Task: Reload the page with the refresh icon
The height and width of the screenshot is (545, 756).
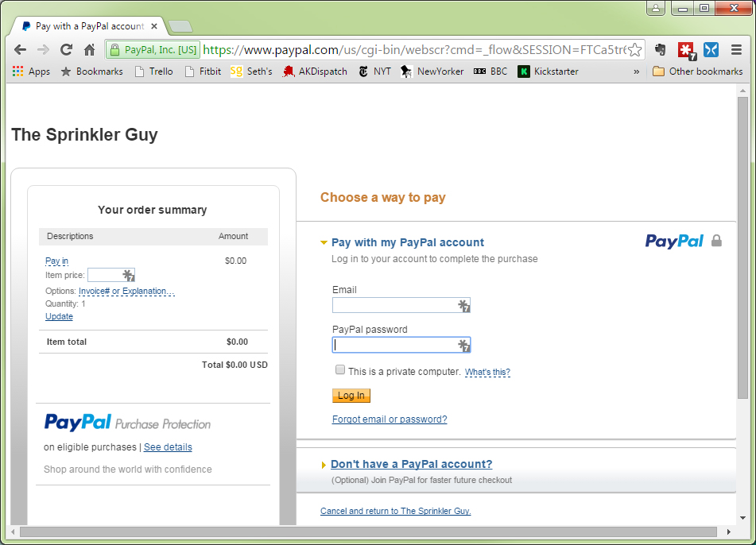Action: click(66, 49)
